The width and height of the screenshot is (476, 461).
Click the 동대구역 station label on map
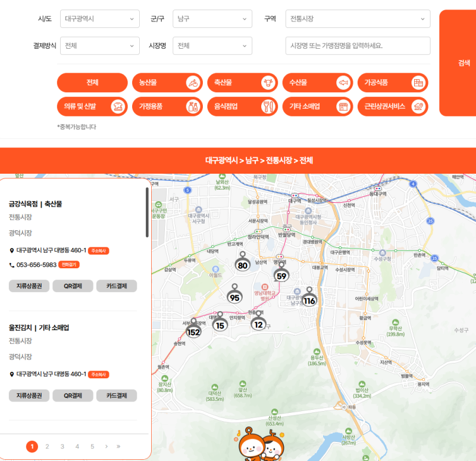(378, 194)
